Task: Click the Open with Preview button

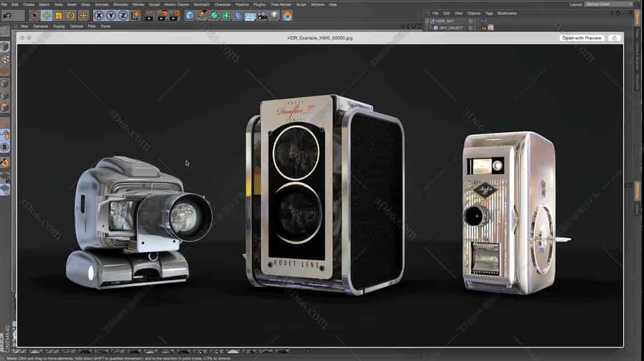Action: pyautogui.click(x=583, y=38)
